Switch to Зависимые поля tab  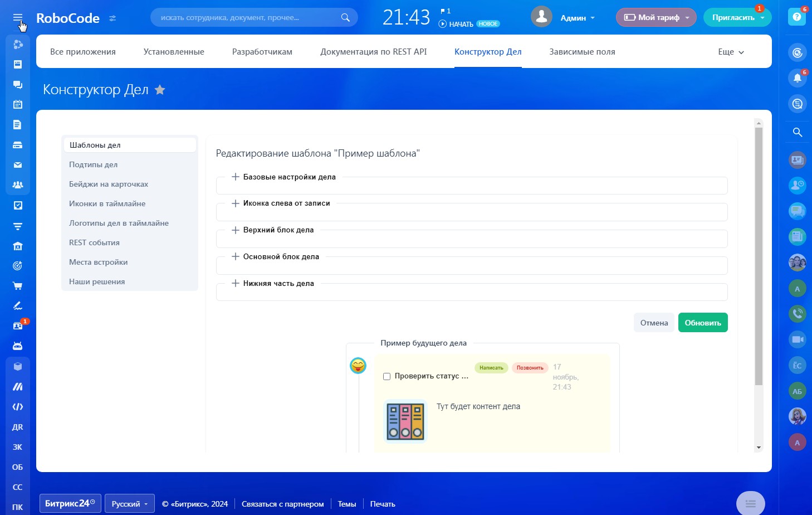[x=582, y=52]
